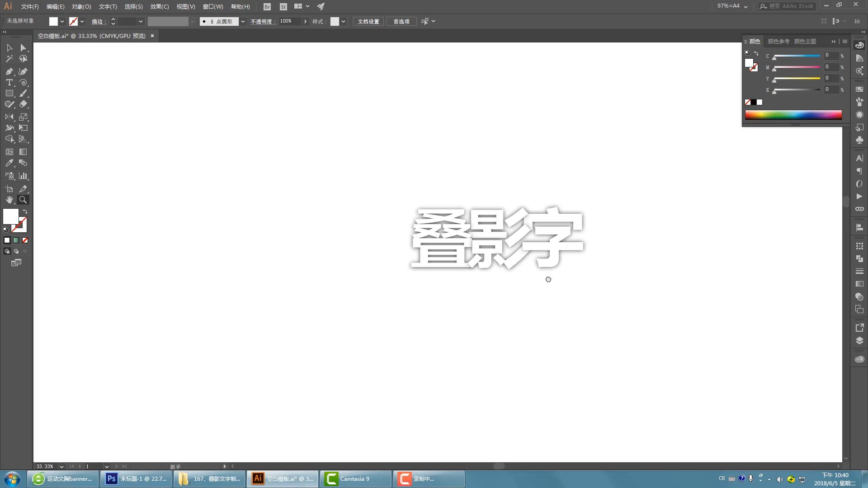Open the brush definition dropdown
Image resolution: width=868 pixels, height=488 pixels.
243,22
